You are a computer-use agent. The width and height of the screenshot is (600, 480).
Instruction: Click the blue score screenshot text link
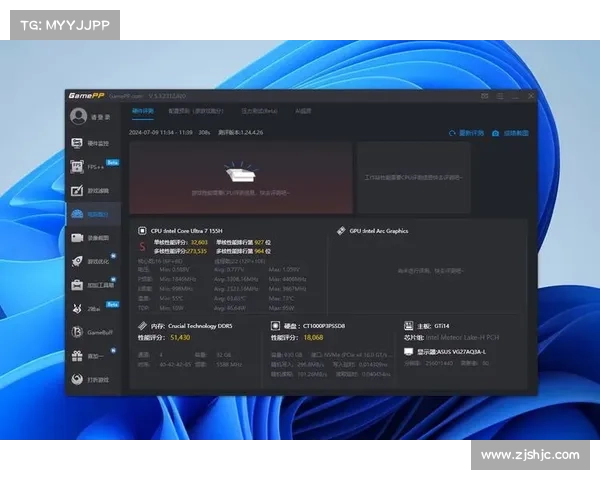point(516,133)
